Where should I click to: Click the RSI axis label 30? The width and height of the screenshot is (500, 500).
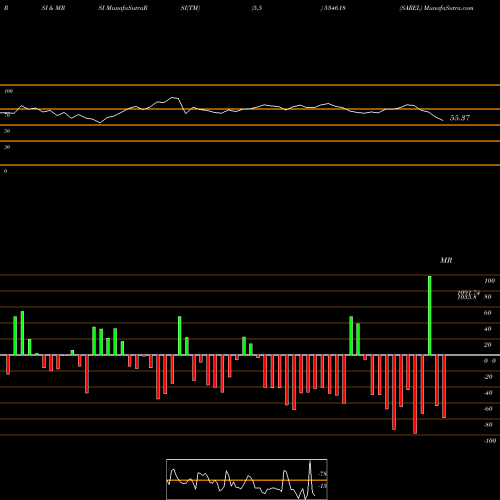click(7, 147)
